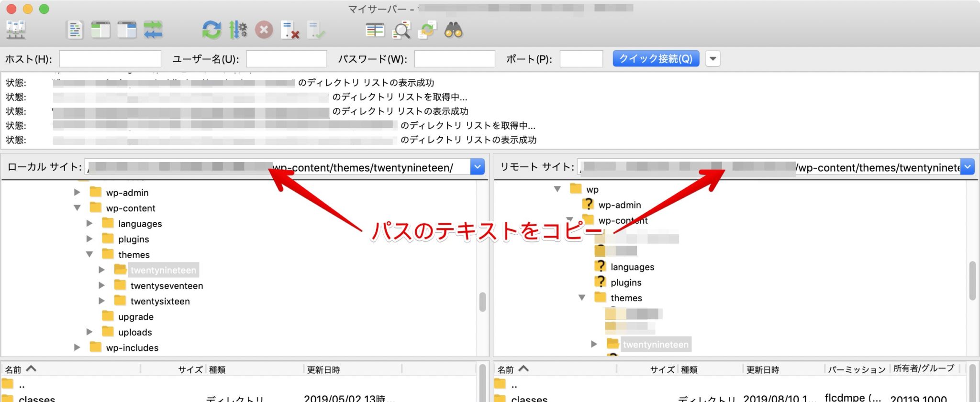
Task: Expand the local wp-includes folder
Action: pyautogui.click(x=77, y=348)
